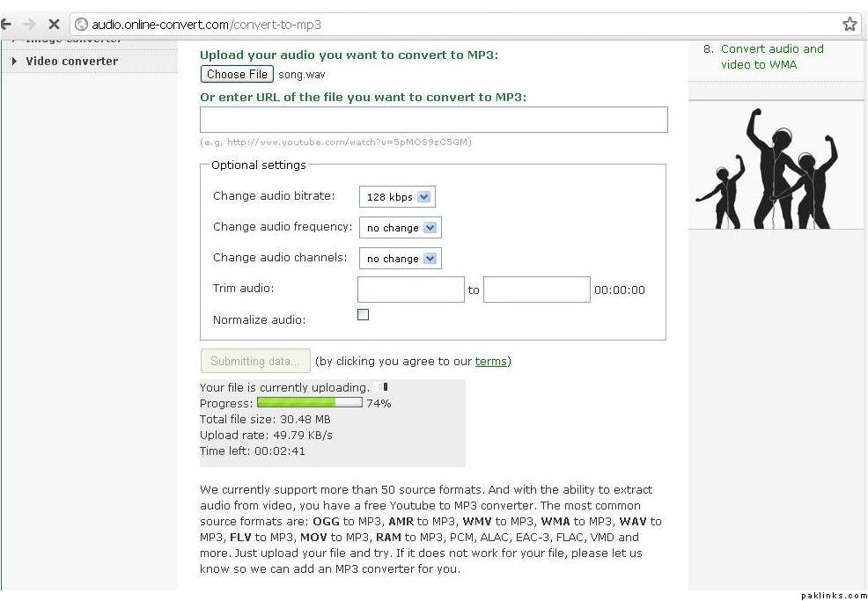The width and height of the screenshot is (868, 601).
Task: Click the Trim audio start field
Action: [410, 290]
